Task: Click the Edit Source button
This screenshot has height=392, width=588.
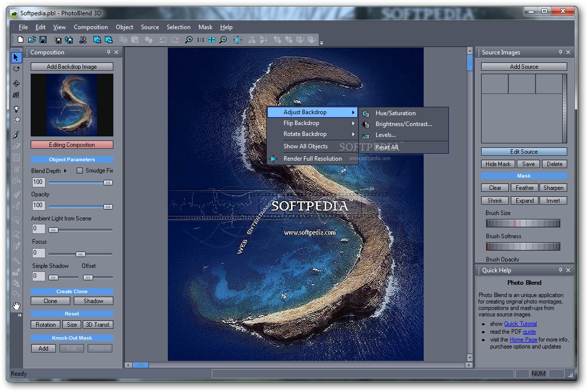Action: tap(524, 152)
